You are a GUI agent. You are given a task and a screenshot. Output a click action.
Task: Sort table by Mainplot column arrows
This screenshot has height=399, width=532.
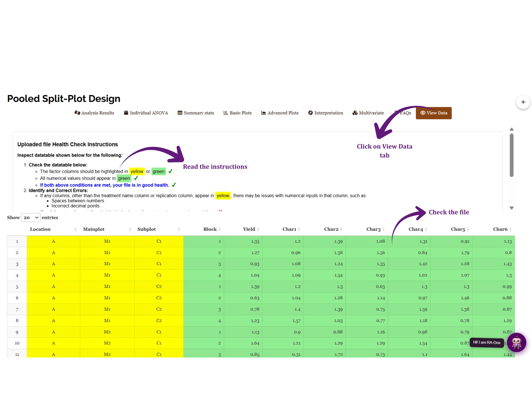tap(130, 229)
